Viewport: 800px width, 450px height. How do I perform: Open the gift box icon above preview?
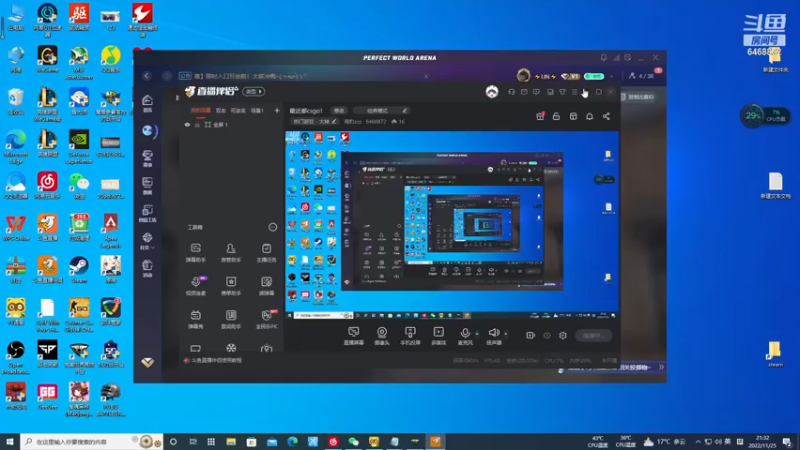pyautogui.click(x=540, y=116)
